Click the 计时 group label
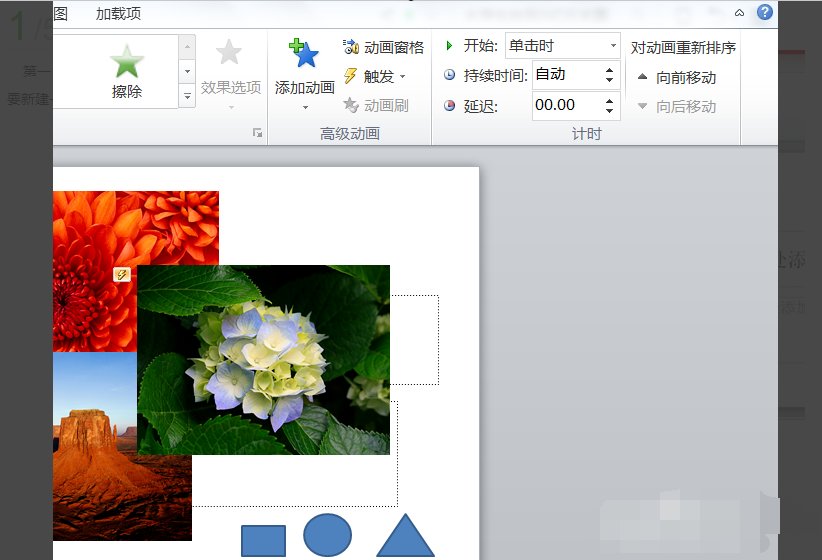 click(586, 134)
